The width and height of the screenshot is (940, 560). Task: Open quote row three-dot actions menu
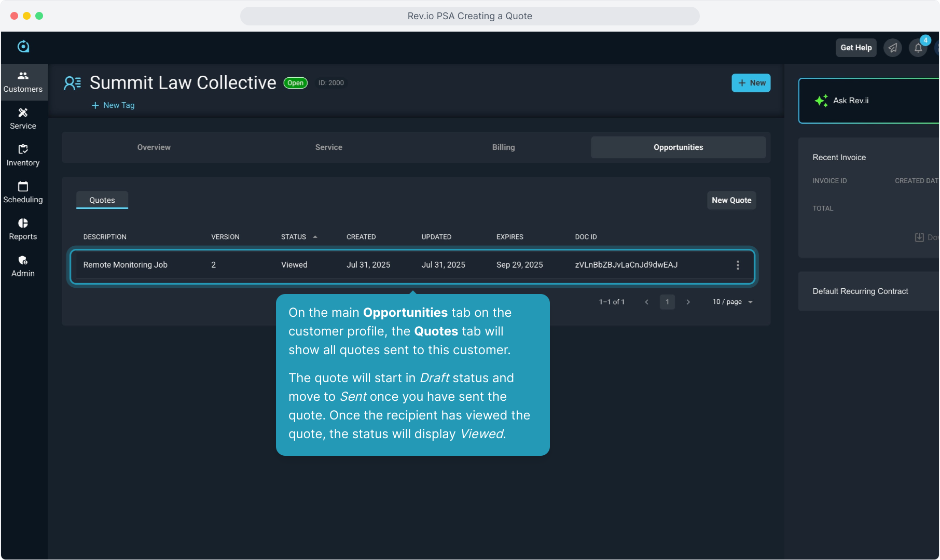738,265
